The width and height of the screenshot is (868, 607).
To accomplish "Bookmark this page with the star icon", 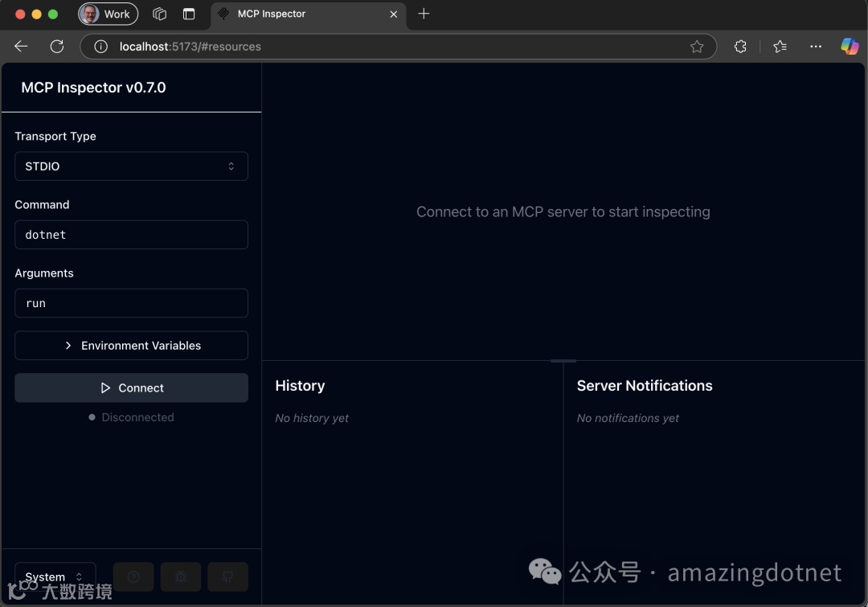I will coord(696,47).
